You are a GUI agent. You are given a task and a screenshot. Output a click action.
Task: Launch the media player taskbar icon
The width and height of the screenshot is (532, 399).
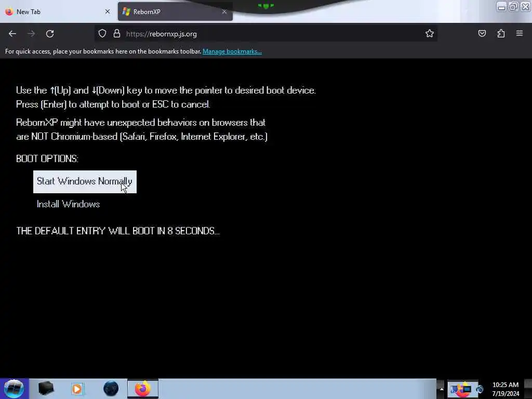click(x=77, y=389)
